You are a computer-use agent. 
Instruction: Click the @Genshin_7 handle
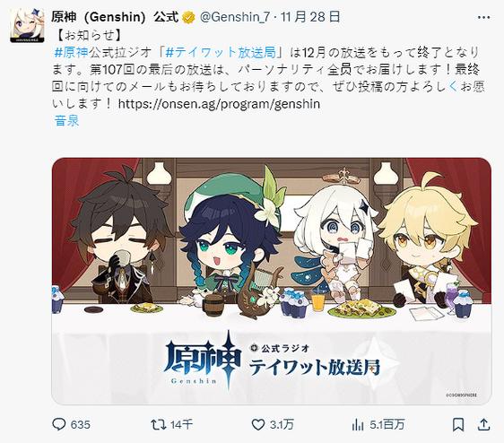pyautogui.click(x=235, y=17)
